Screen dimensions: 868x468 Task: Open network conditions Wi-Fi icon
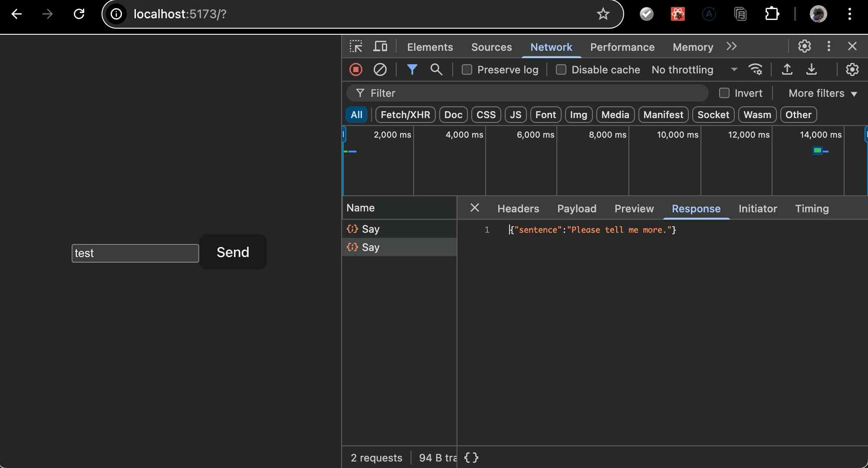[756, 69]
